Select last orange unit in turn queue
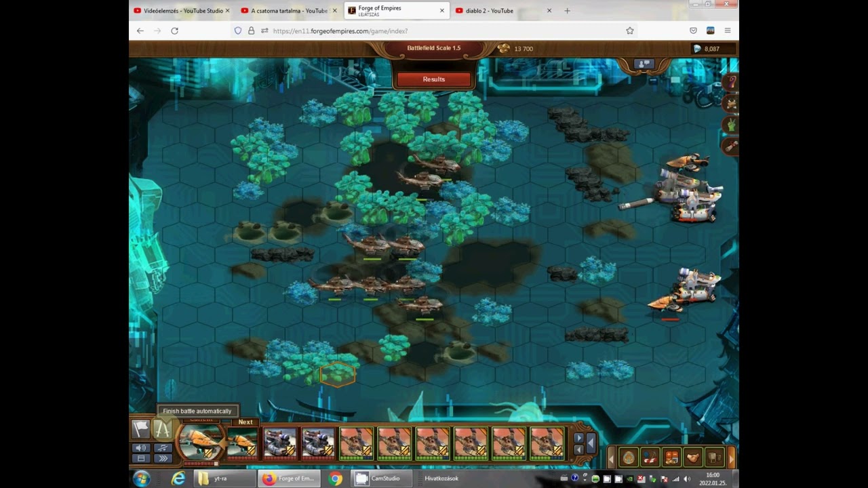 (x=547, y=443)
